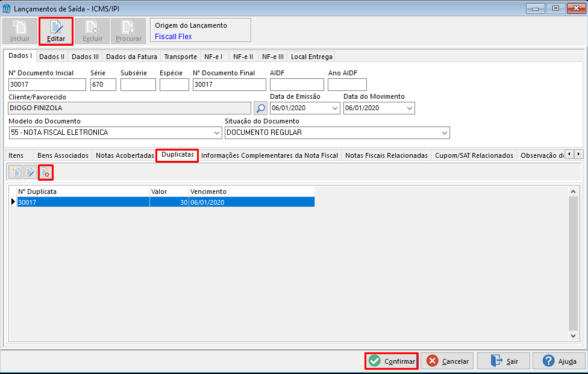Click the duplicatas list scroll down arrow
The width and height of the screenshot is (588, 374).
[573, 336]
